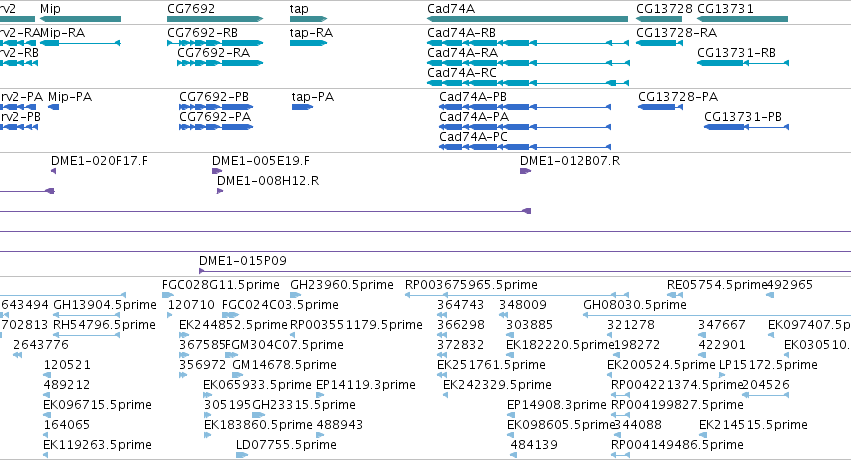Open the Cad74A-RC transcript label
Image resolution: width=851 pixels, height=460 pixels.
pyautogui.click(x=462, y=73)
